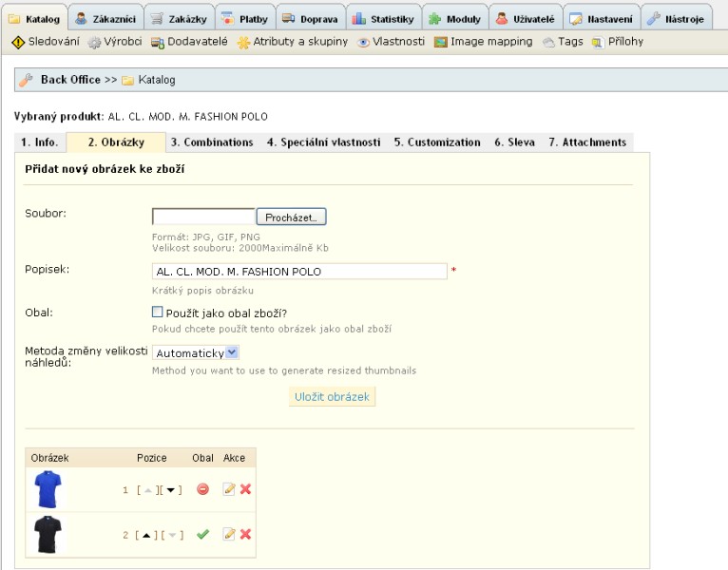The image size is (728, 570).
Task: Delete the black polo image
Action: point(245,535)
